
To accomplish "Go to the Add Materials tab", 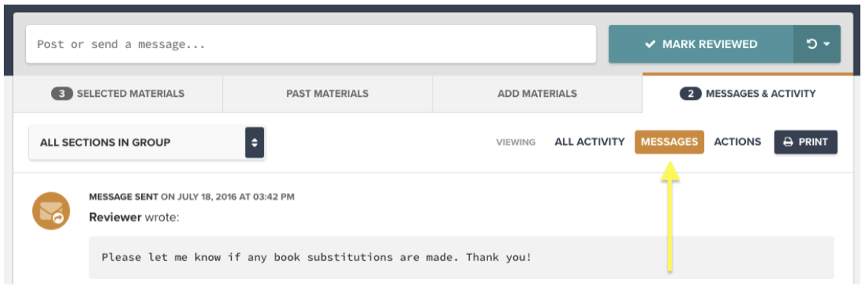I will coord(537,94).
